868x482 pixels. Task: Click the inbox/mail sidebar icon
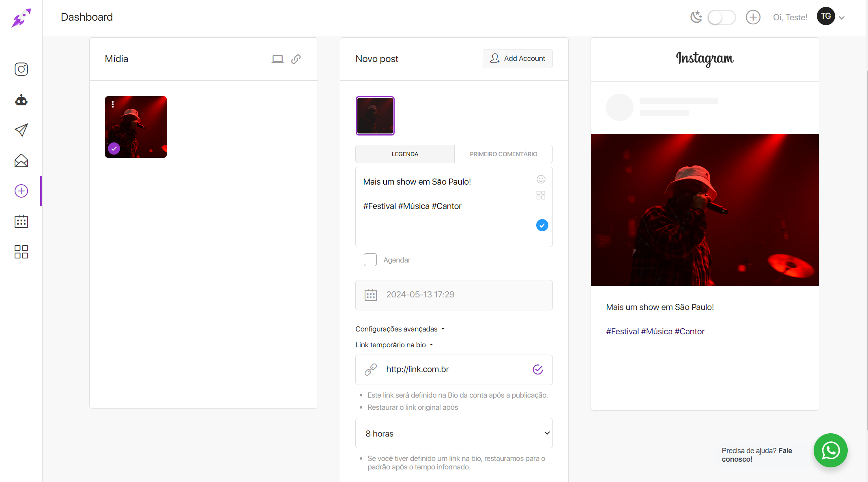[21, 160]
